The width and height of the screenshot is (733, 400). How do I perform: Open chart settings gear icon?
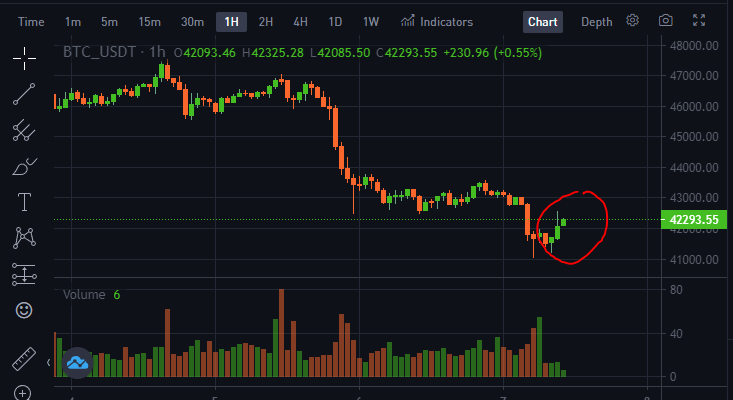632,21
